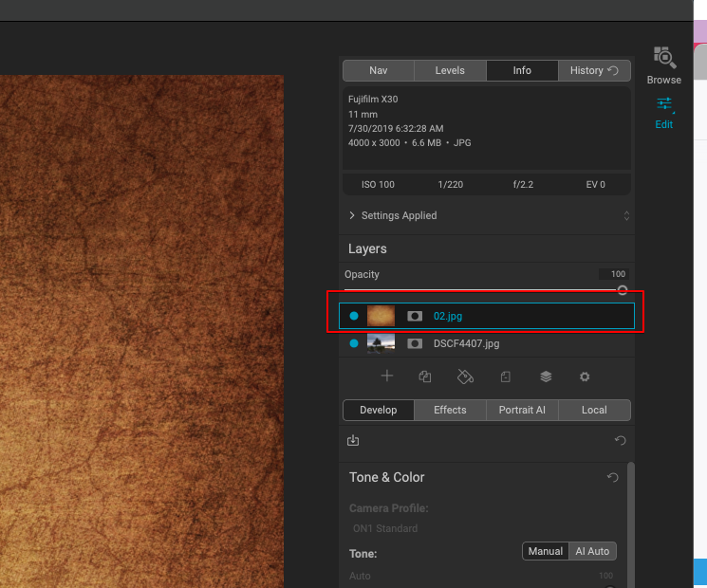Click the layer Opacity slider handle
This screenshot has width=707, height=588.
[623, 290]
